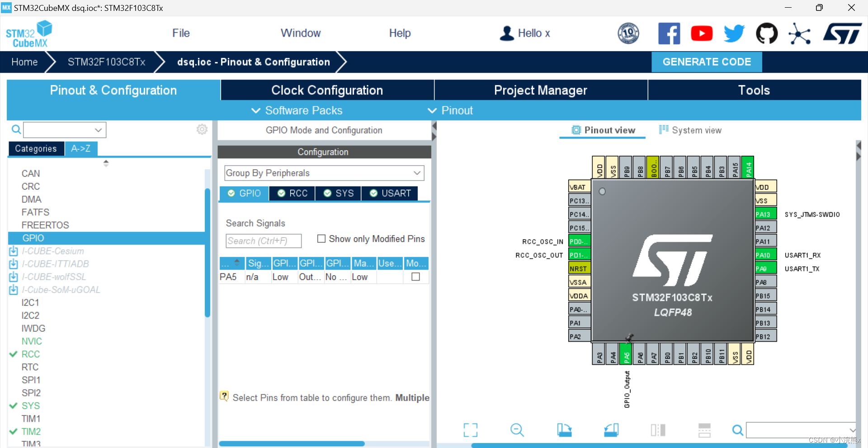
Task: Click the STM32CubeMX logo
Action: 29,34
